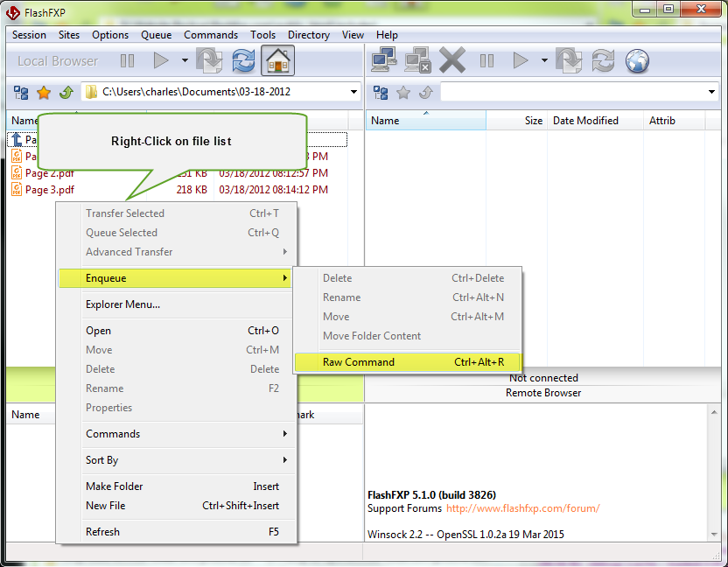The width and height of the screenshot is (728, 567).
Task: Click the local folder tree icon
Action: pos(21,93)
